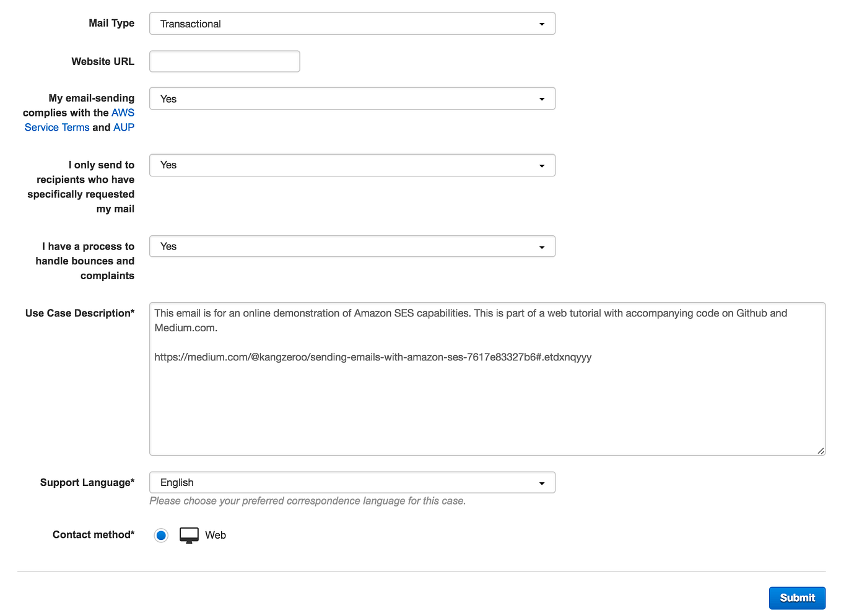Viewport: 867px width, 616px height.
Task: Click the Mail Type dropdown arrow
Action: tap(542, 24)
